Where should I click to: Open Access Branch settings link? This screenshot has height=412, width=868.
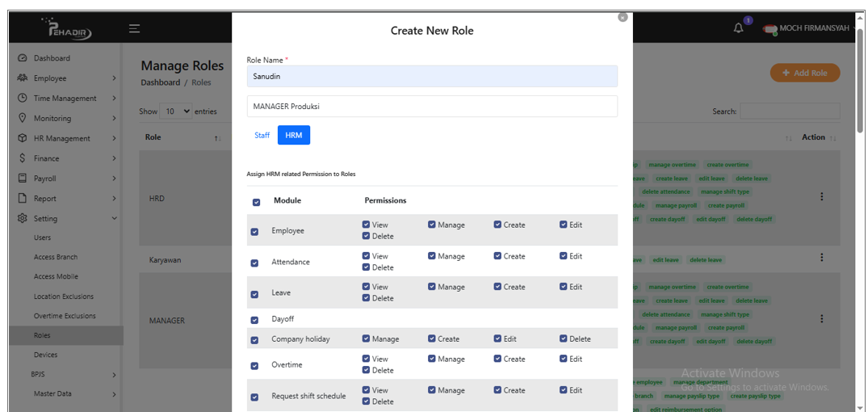click(56, 258)
